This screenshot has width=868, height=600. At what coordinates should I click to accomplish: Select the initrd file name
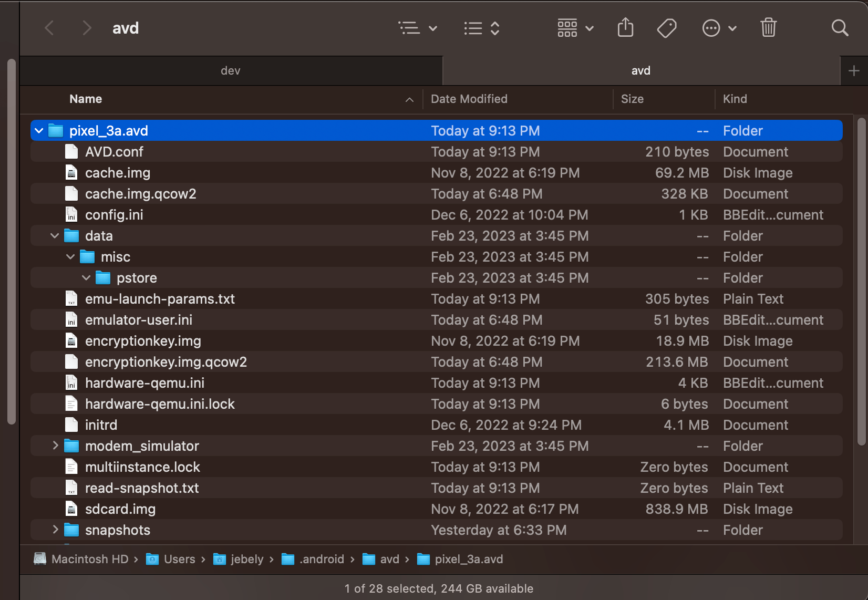(101, 425)
